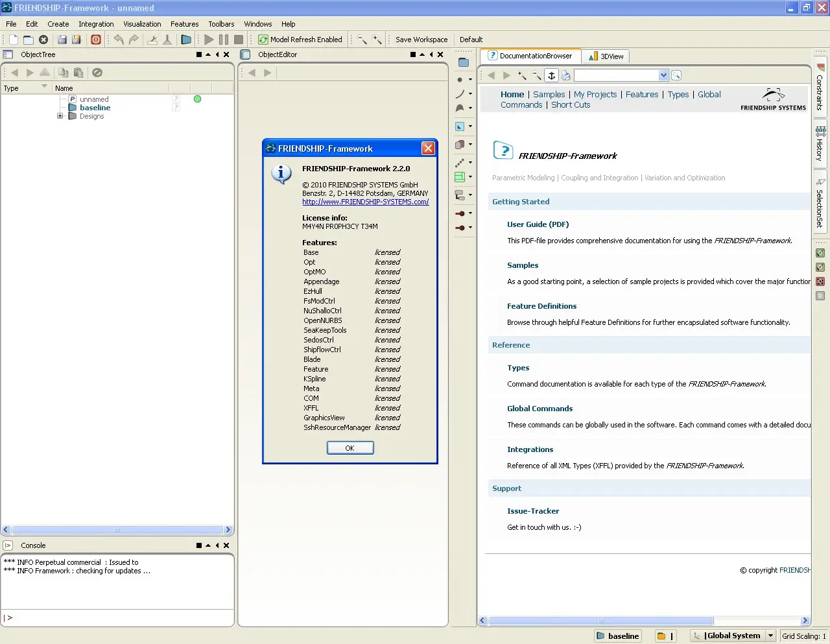Open Global System dropdown arrow in status bar
Viewport: 830px width, 644px height.
[x=770, y=636]
